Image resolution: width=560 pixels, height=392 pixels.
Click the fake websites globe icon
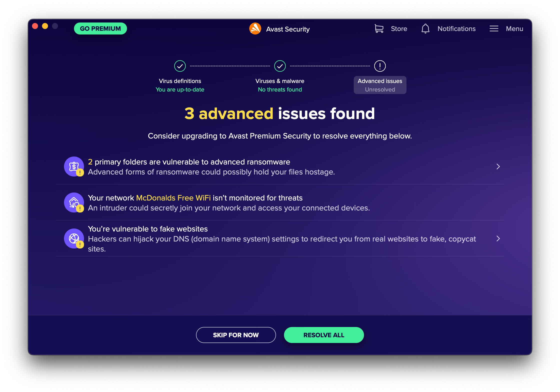click(x=74, y=238)
